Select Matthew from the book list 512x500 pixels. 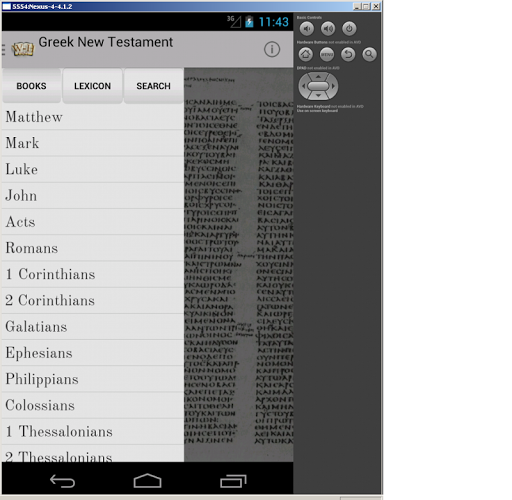(x=93, y=117)
